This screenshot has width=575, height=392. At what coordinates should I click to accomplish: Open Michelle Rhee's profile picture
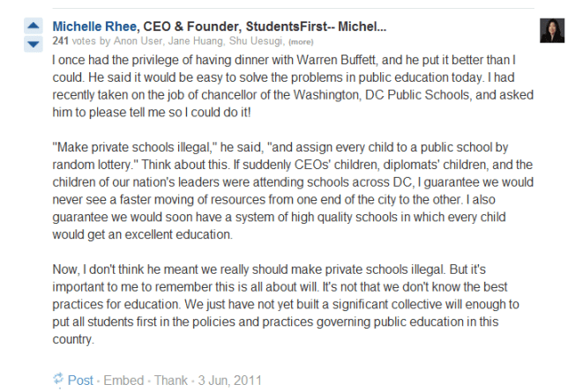(552, 32)
